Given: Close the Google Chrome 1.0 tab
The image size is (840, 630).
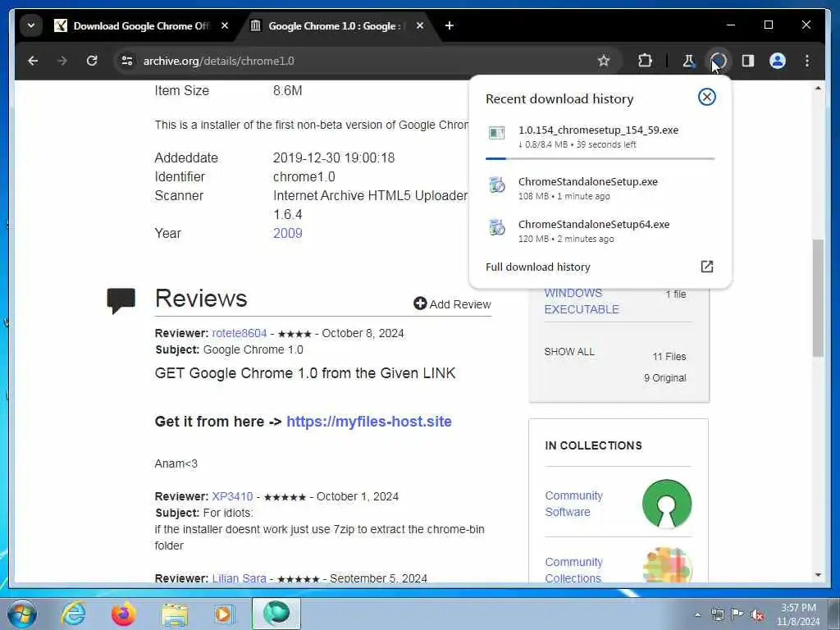Looking at the screenshot, I should tap(420, 25).
